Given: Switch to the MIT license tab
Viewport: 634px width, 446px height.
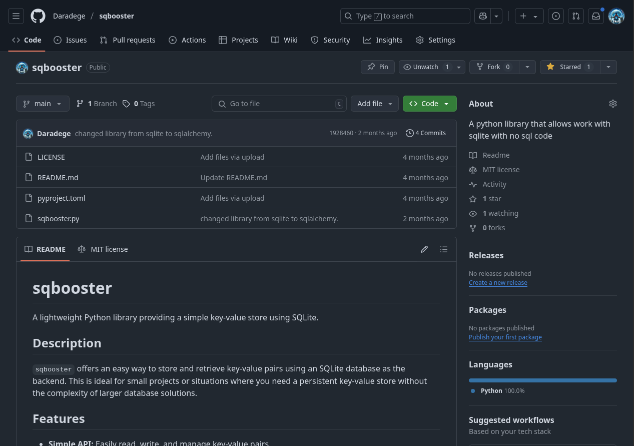Looking at the screenshot, I should tap(103, 249).
